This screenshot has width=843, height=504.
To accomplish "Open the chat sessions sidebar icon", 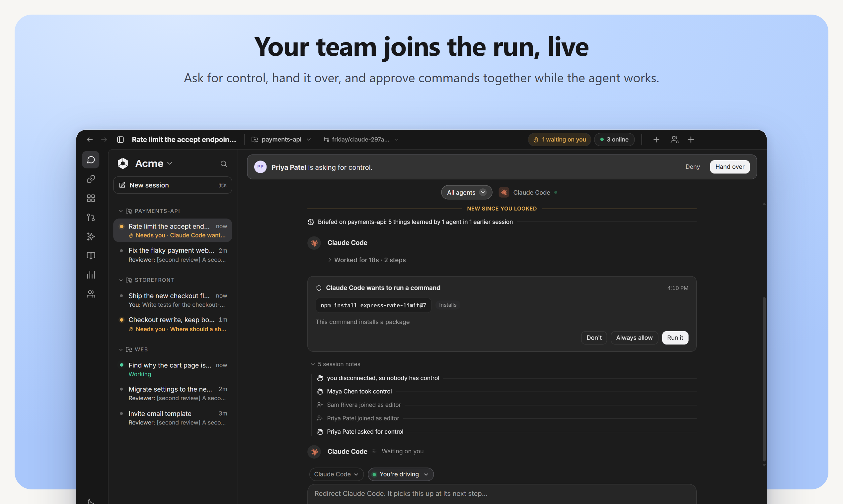I will point(91,159).
